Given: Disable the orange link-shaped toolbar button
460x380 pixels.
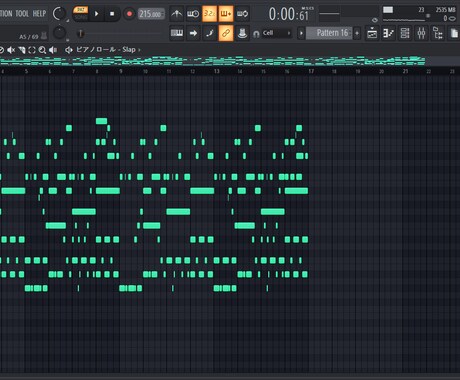Looking at the screenshot, I should tap(226, 33).
